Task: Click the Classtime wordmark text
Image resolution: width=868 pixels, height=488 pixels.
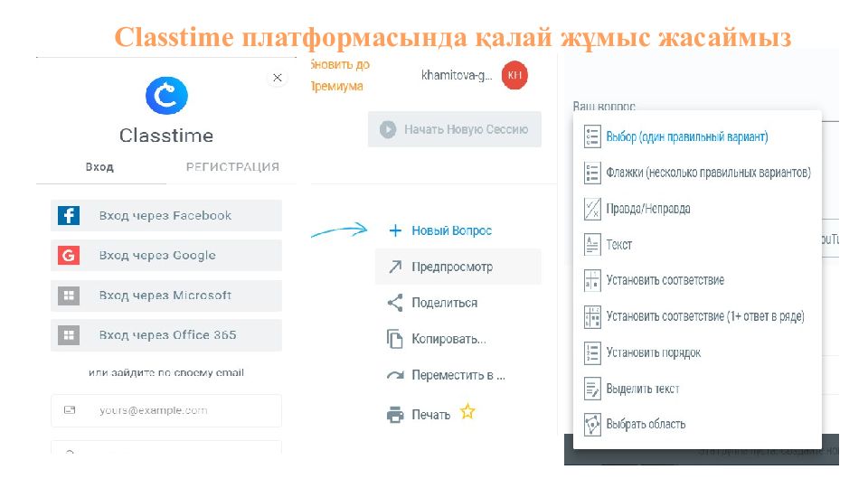Action: coord(166,136)
